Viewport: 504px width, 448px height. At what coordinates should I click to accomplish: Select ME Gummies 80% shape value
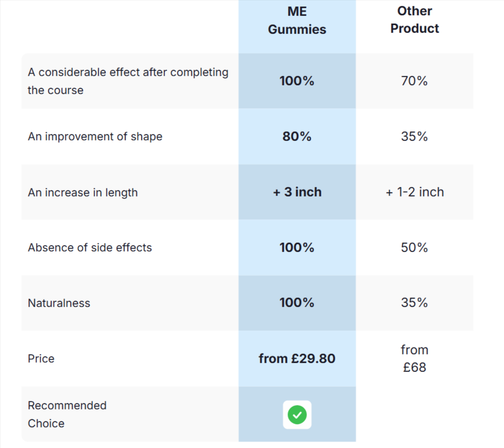297,136
